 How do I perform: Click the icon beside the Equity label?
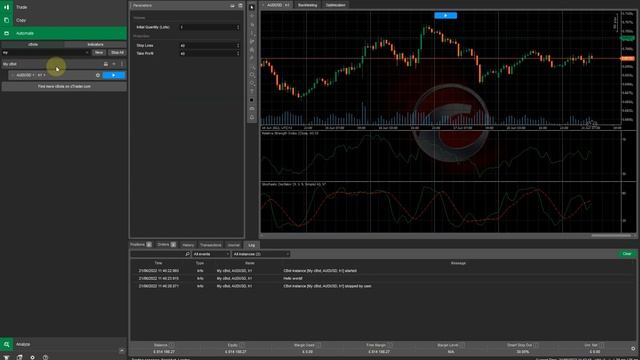click(242, 345)
